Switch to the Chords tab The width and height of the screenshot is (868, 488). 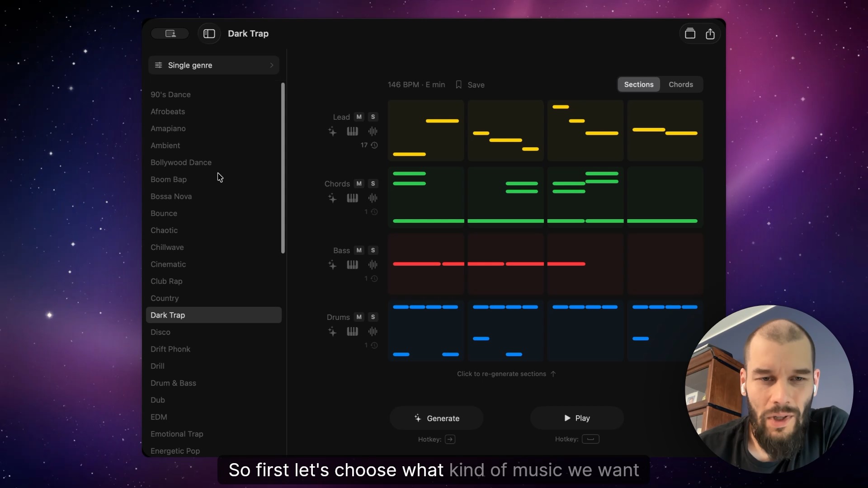coord(681,84)
